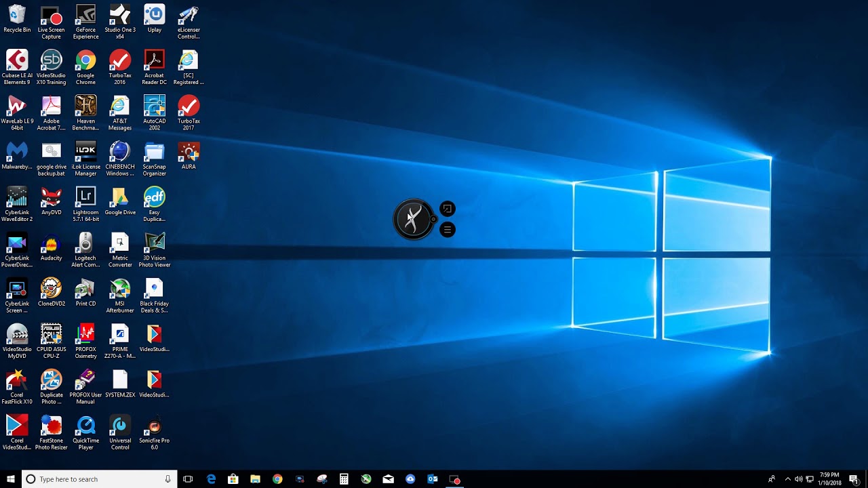Open the Snipping Tool taskbar icon
Viewport: 868px width, 488px height.
[322, 479]
